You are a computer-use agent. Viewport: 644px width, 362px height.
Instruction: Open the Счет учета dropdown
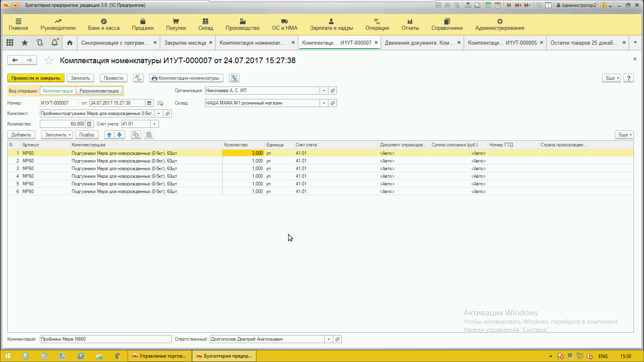click(154, 124)
